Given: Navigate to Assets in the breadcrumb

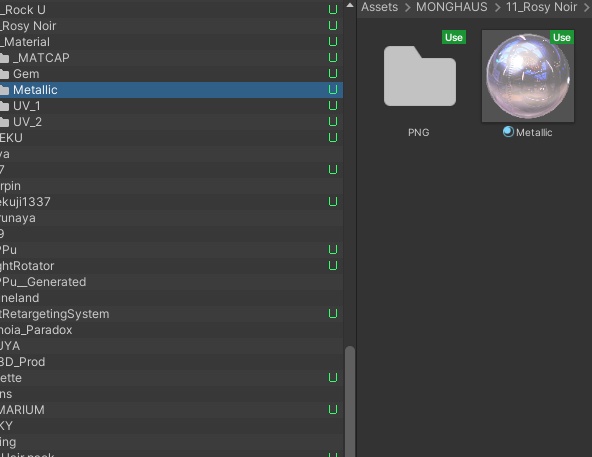Looking at the screenshot, I should click(379, 7).
